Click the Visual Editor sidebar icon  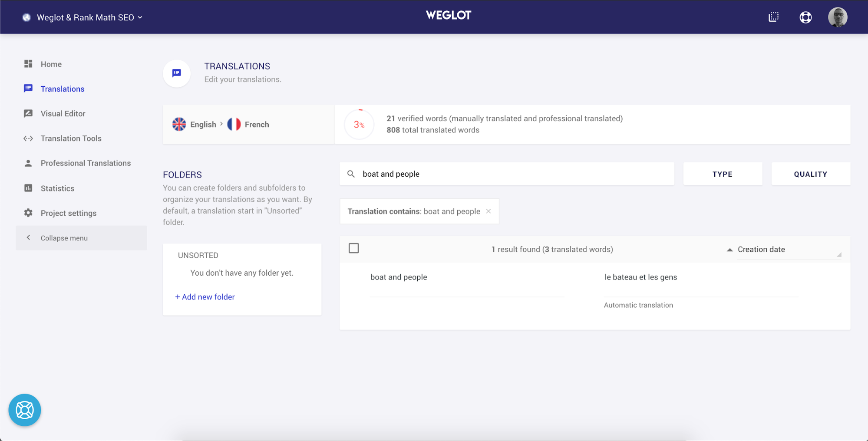tap(28, 113)
